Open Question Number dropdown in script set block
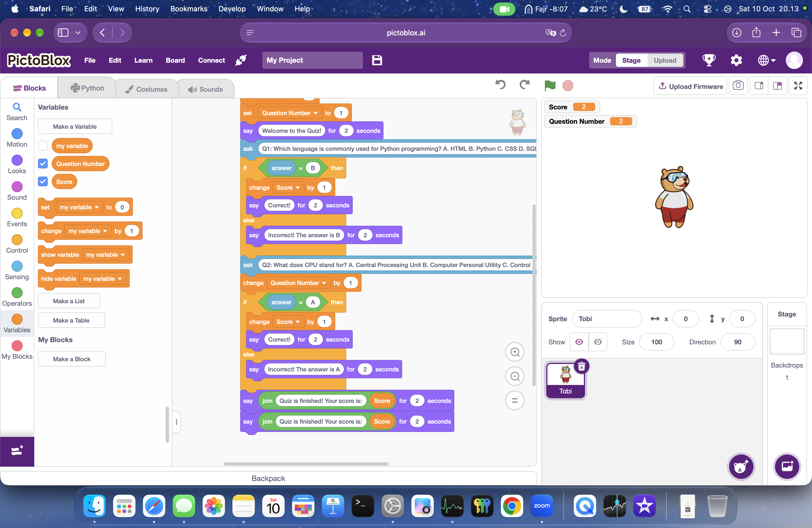 (289, 113)
